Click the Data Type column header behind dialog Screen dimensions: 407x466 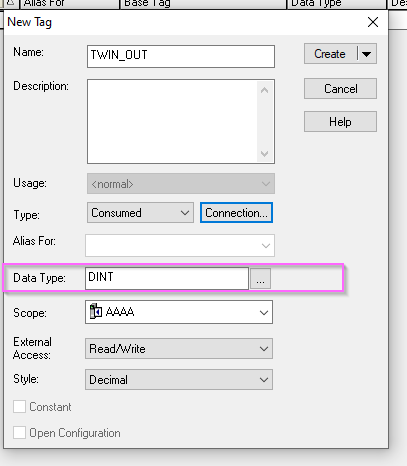pyautogui.click(x=337, y=4)
